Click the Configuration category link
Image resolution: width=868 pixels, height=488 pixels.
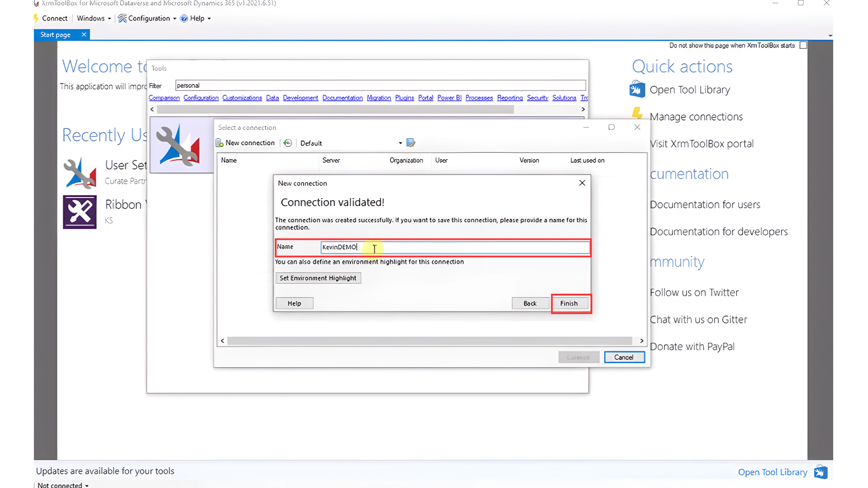pyautogui.click(x=201, y=98)
